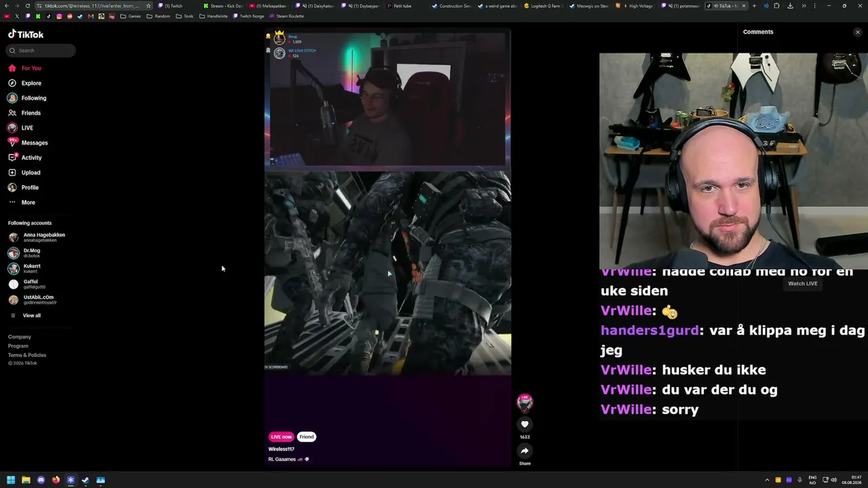Viewport: 868px width, 488px height.
Task: Click the TikTok logo
Action: [26, 34]
